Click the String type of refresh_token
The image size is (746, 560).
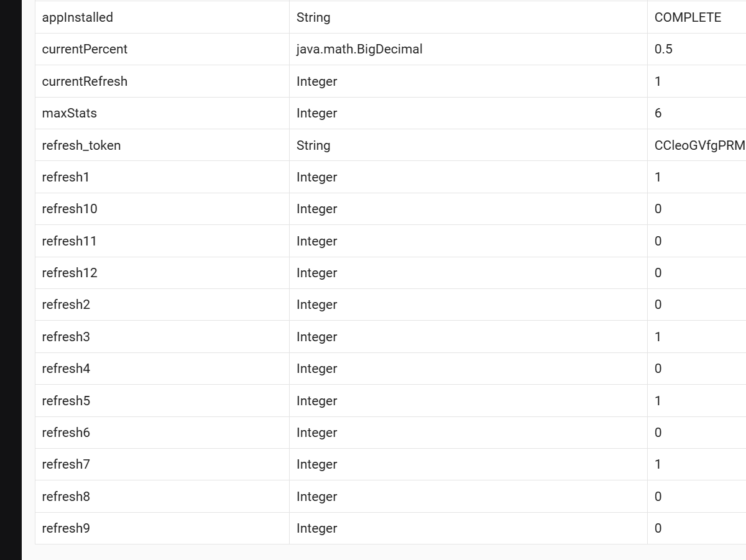tap(313, 145)
